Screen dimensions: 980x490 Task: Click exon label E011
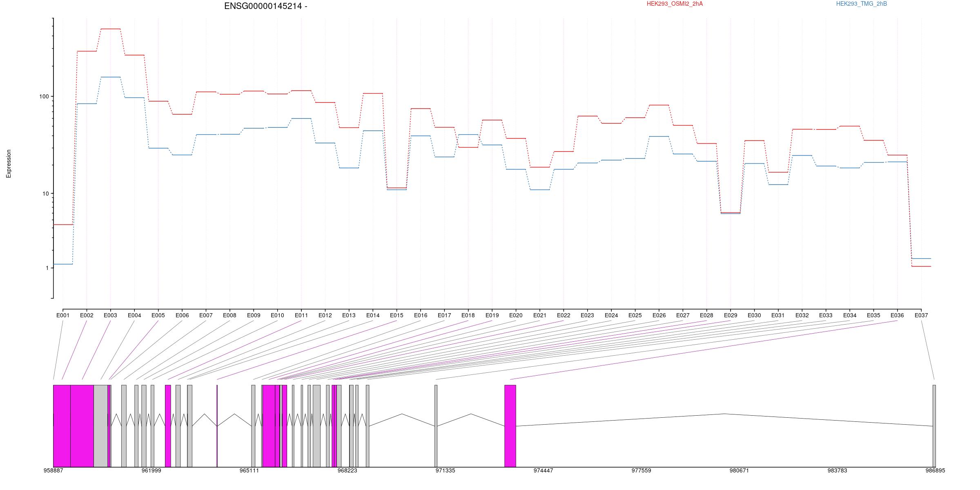point(301,315)
